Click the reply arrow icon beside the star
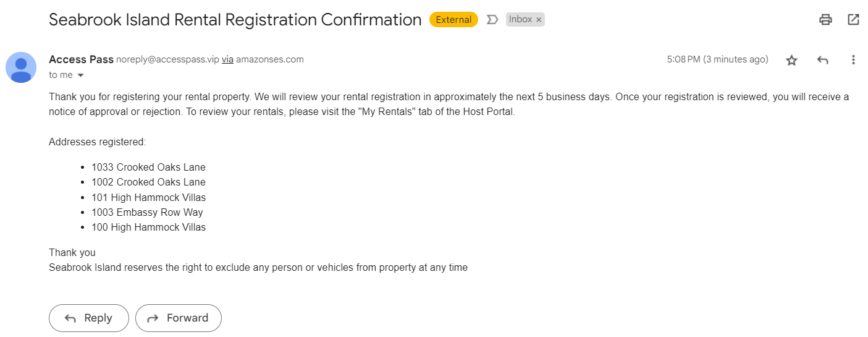868x337 pixels. pos(822,60)
